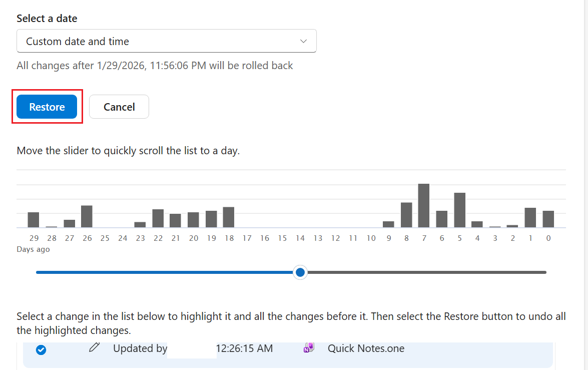Click the histogram bar for 26 days ago
The height and width of the screenshot is (370, 588).
[x=87, y=216]
